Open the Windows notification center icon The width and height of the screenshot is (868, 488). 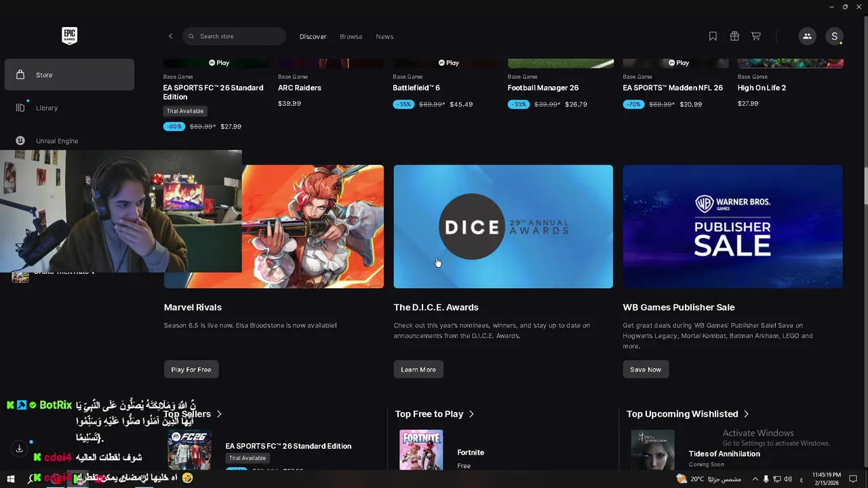pos(853,479)
